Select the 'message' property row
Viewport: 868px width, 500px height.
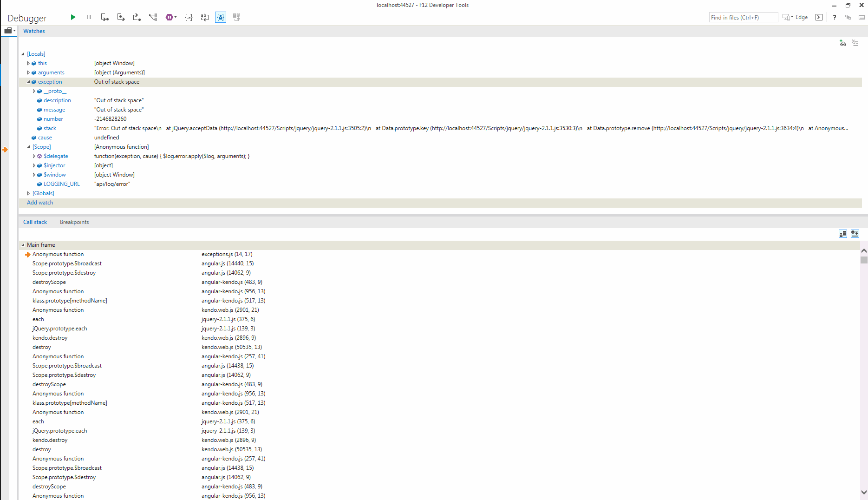click(x=440, y=110)
